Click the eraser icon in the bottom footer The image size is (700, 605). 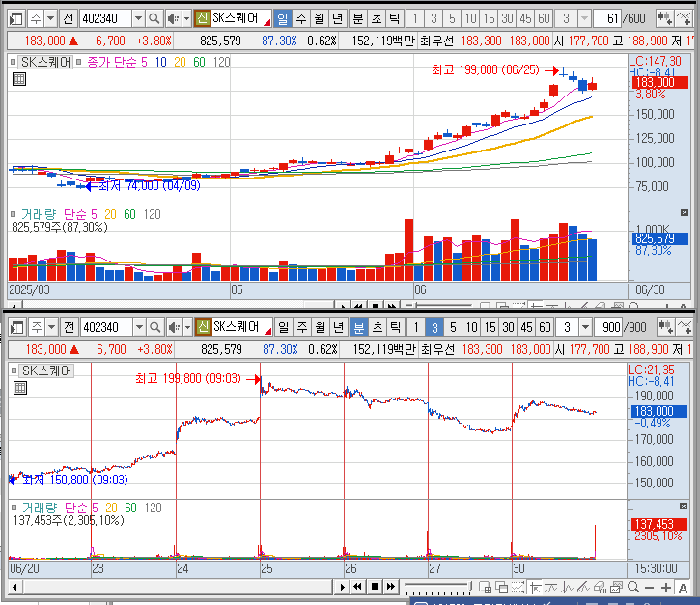[600, 588]
